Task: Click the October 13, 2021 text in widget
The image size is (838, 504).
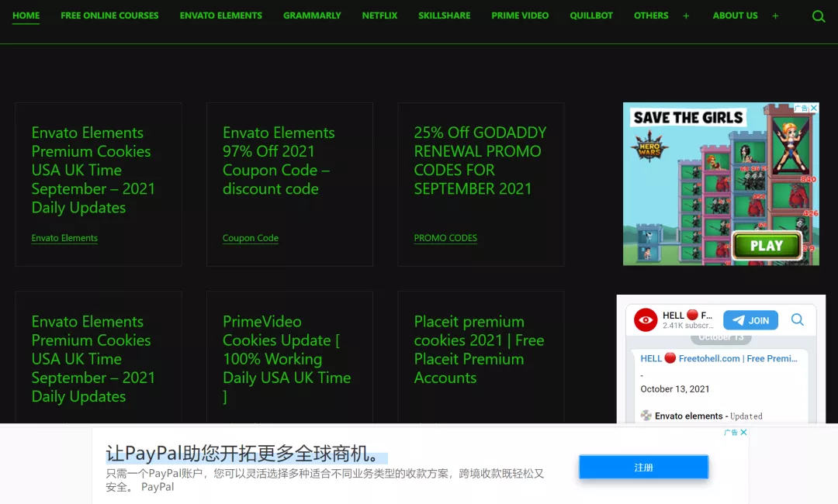Action: (675, 389)
